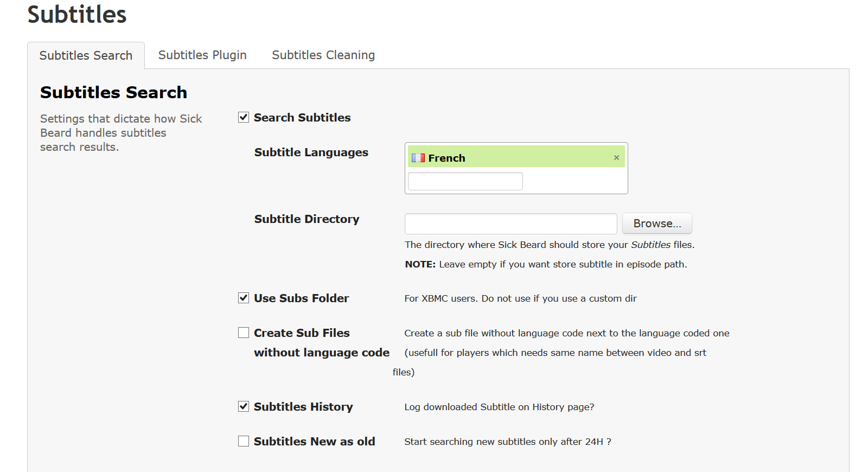Viewport: 868px width, 472px height.
Task: Click the Use Subs Folder label text
Action: coord(301,298)
